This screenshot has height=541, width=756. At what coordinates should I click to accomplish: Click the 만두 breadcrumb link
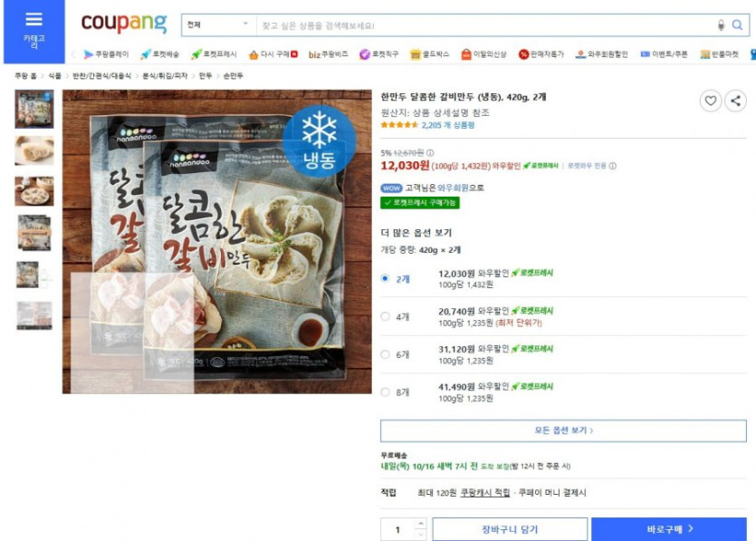206,76
